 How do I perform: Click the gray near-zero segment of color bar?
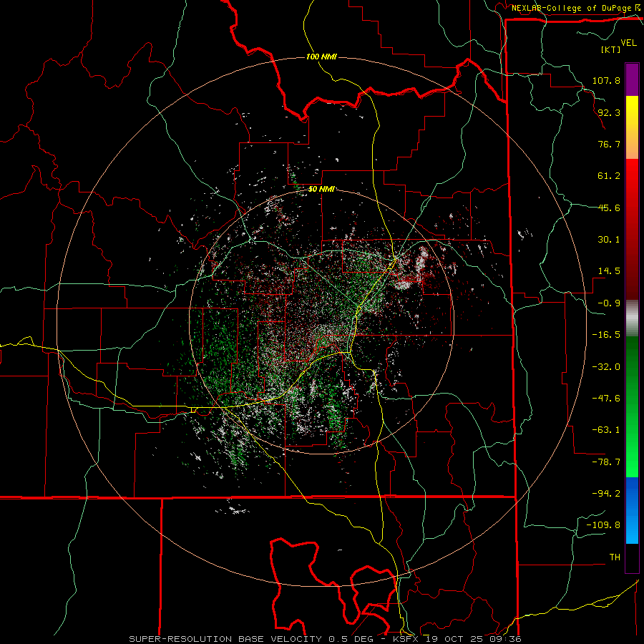click(x=632, y=318)
